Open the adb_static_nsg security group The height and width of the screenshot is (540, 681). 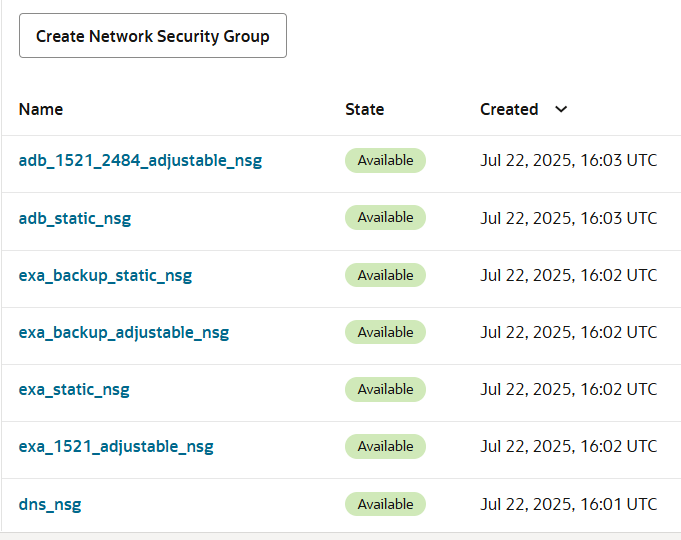[x=75, y=218]
